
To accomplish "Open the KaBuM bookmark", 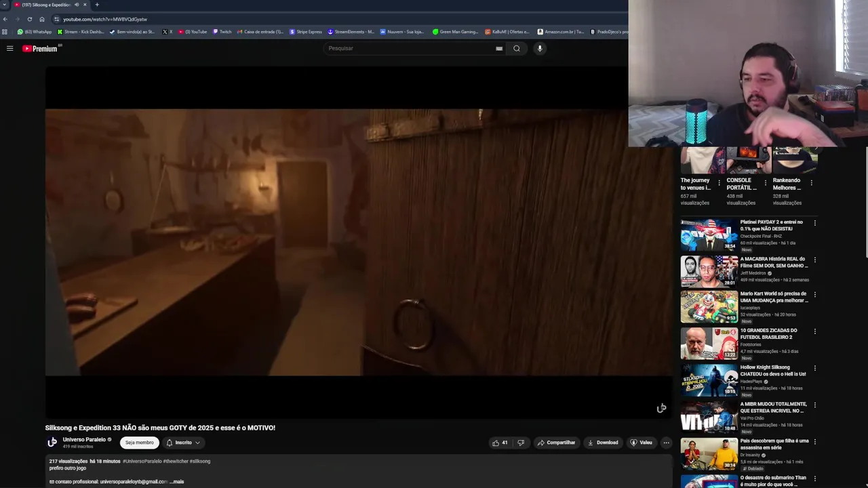I will [507, 31].
